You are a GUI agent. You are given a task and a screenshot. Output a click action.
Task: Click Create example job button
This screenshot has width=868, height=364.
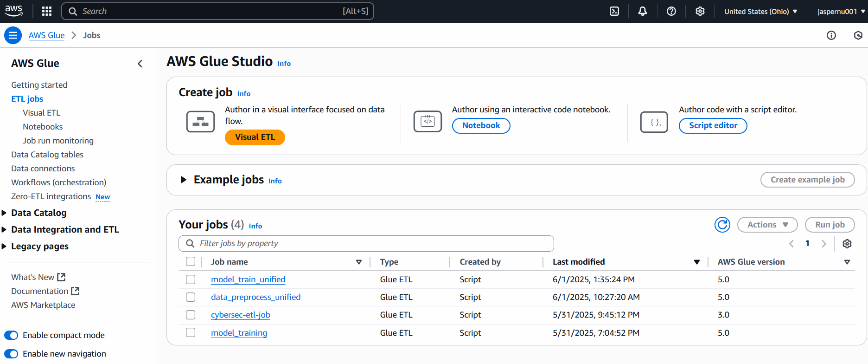(x=808, y=180)
